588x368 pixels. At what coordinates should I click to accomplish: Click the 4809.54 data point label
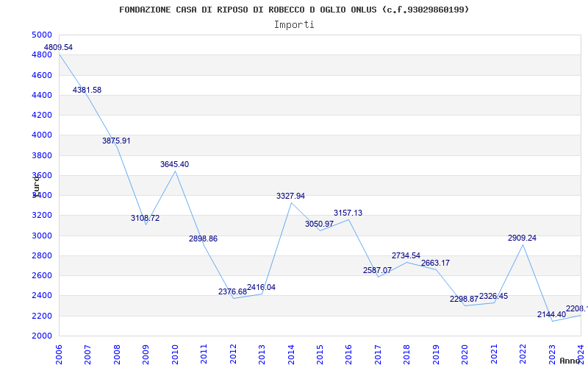tap(58, 48)
